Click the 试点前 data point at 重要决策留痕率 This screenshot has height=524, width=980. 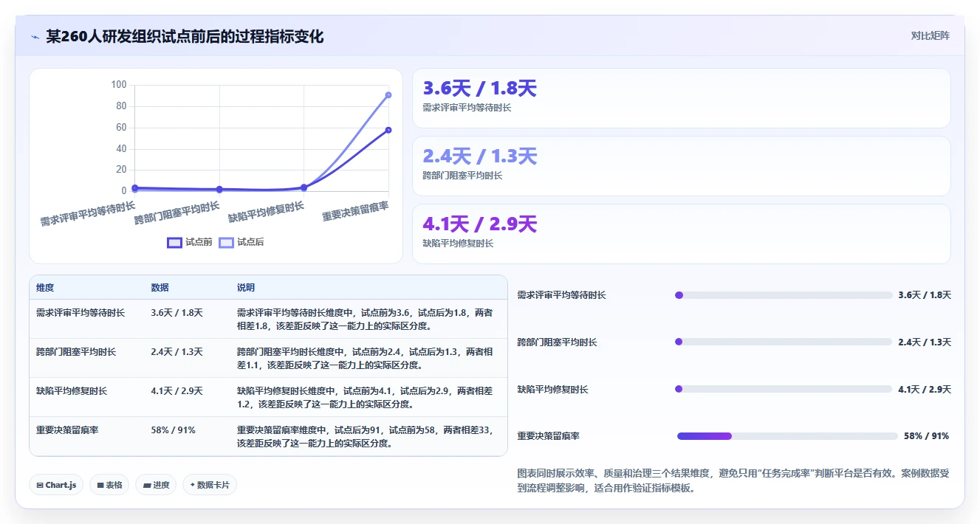tap(388, 130)
